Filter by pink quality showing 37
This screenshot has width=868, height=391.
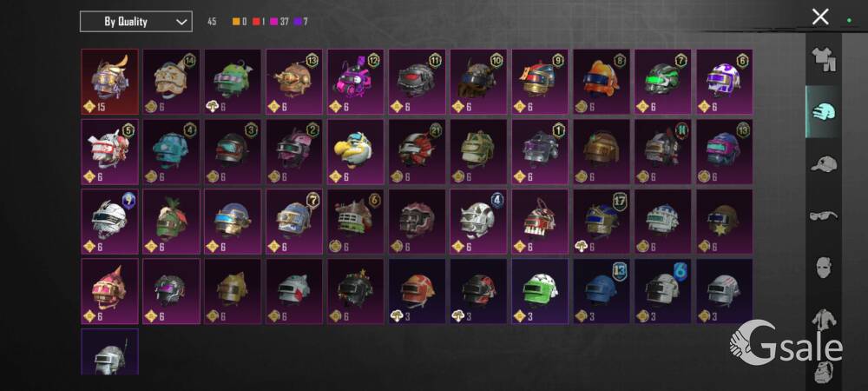279,22
